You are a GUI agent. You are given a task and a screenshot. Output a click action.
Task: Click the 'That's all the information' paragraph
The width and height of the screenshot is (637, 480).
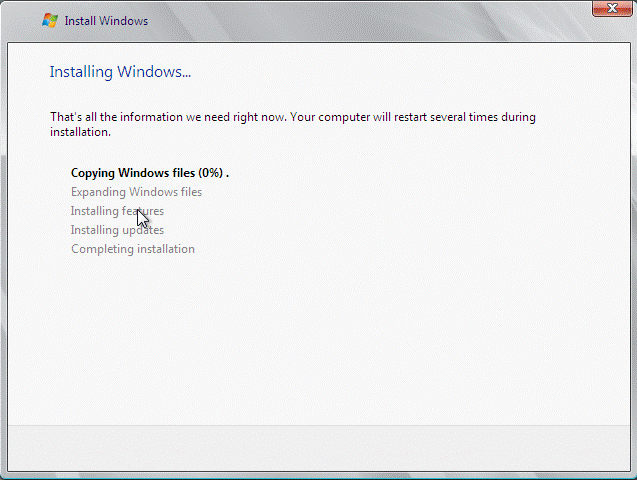[293, 124]
